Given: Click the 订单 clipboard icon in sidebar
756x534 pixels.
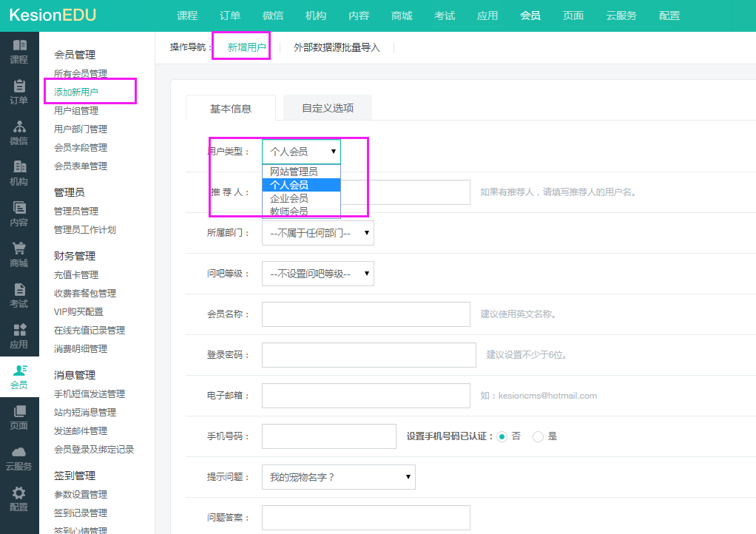Looking at the screenshot, I should pos(19,87).
